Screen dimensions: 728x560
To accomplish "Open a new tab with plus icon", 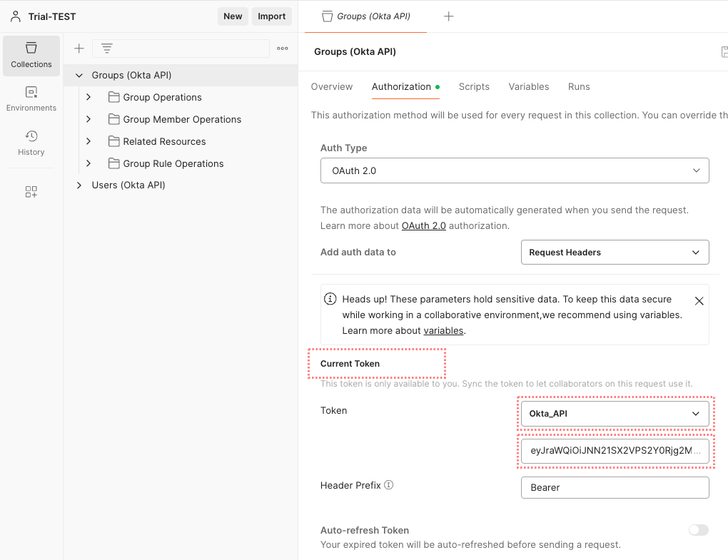I will tap(448, 16).
